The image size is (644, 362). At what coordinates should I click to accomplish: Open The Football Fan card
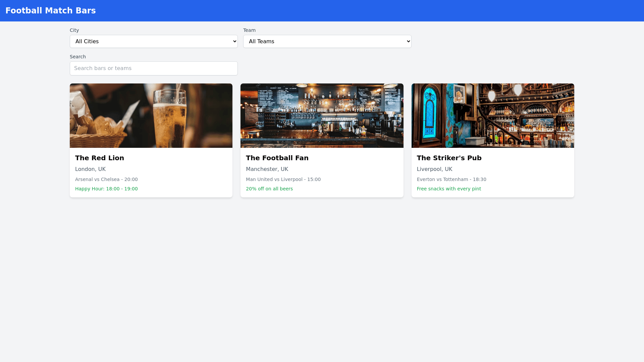(322, 140)
